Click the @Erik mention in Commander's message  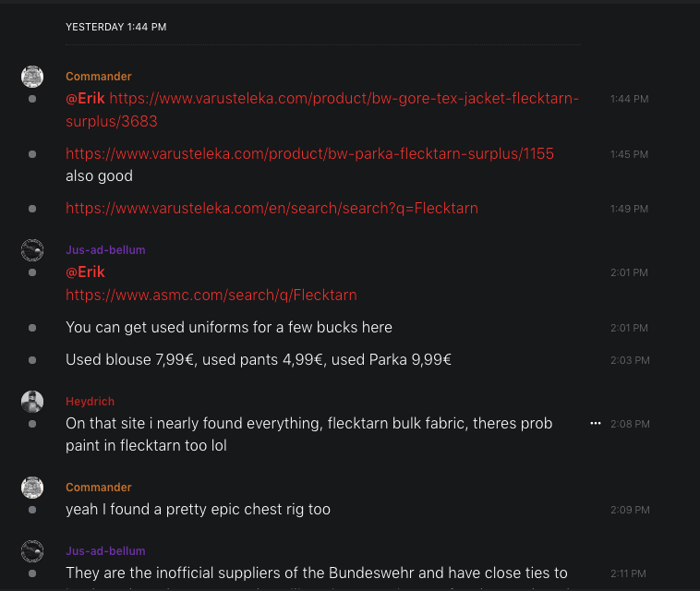pyautogui.click(x=86, y=99)
